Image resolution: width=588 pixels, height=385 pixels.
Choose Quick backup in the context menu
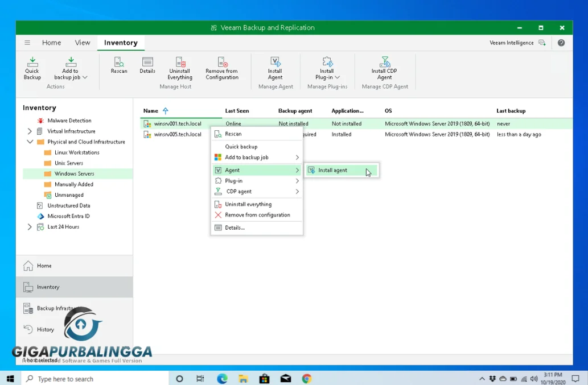[257, 146]
